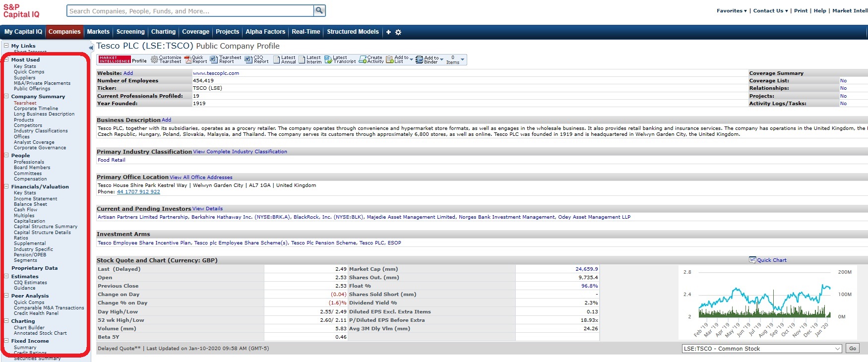Open the Add to List dropdown
Viewport: 868px width, 362px height.
[x=411, y=60]
